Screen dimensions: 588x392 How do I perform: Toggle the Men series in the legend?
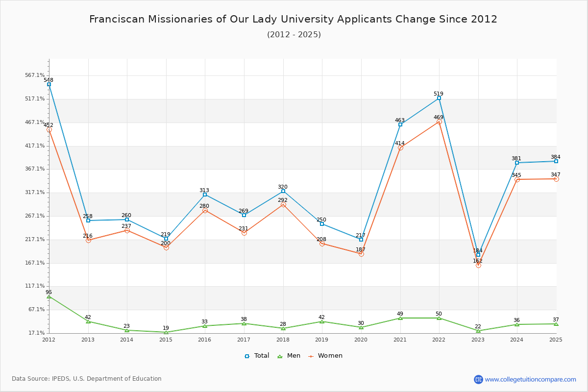coord(290,356)
